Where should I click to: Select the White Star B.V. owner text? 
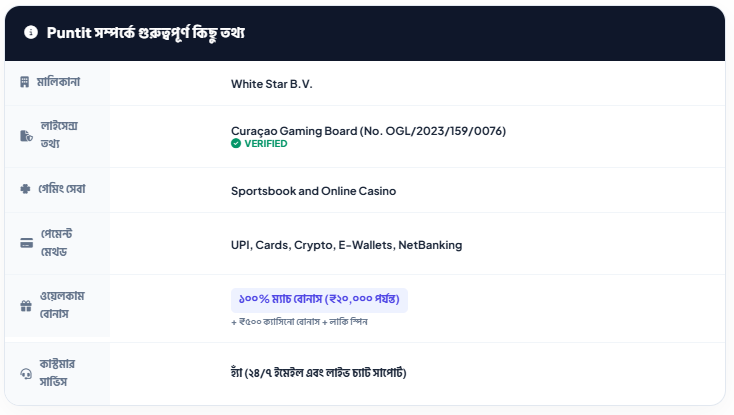point(271,84)
